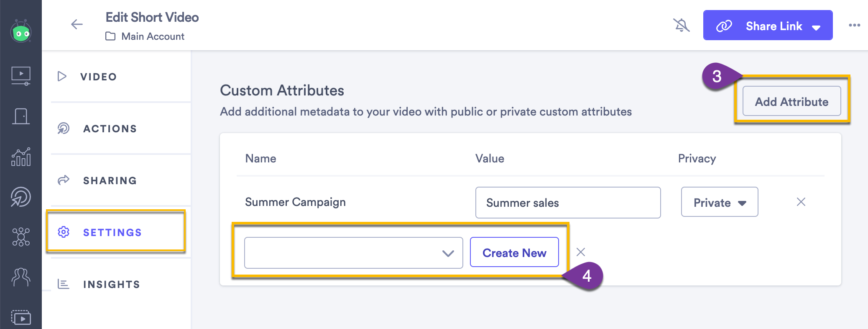Remove the empty new attribute row
Viewport: 868px width, 329px height.
pos(581,252)
